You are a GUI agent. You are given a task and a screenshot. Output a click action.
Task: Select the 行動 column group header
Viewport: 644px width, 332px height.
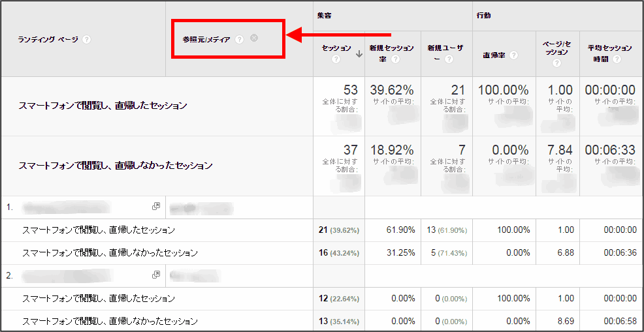click(483, 15)
